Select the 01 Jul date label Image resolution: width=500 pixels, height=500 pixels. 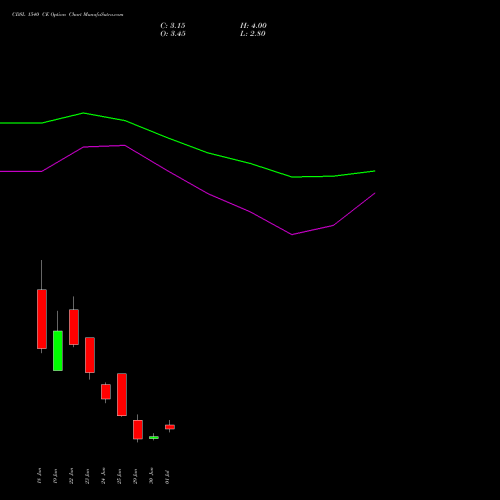167,477
